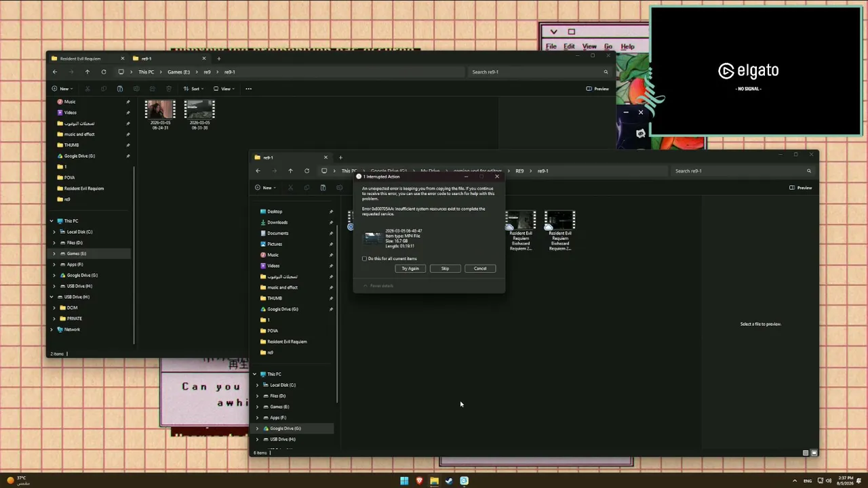Open the File menu in the background window
This screenshot has width=868, height=488.
tap(551, 47)
